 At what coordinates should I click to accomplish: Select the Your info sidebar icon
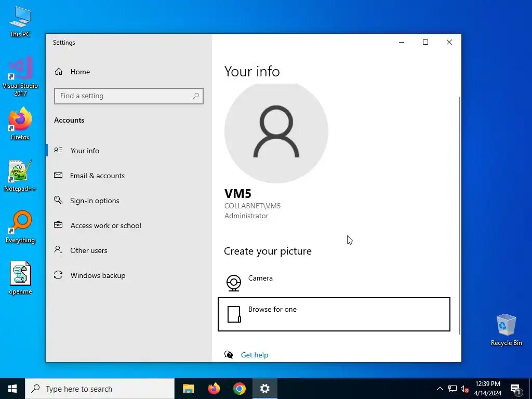pos(58,150)
